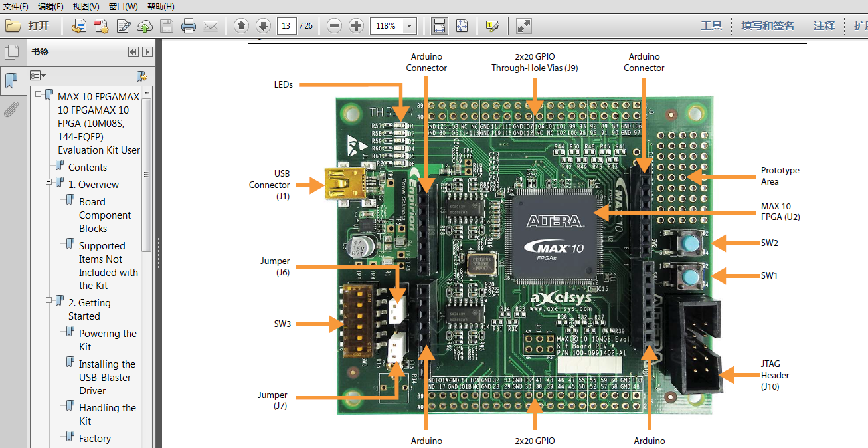The height and width of the screenshot is (448, 868).
Task: Open the attachments paperclip panel icon
Action: [11, 109]
